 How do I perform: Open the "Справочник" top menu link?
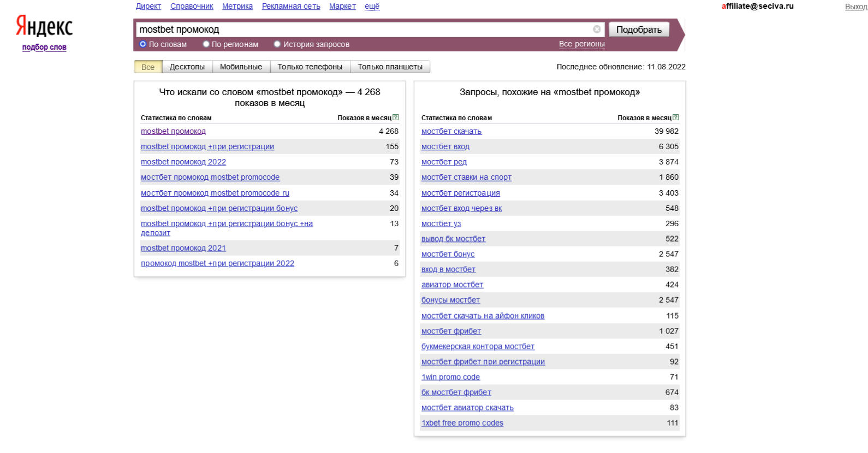192,6
